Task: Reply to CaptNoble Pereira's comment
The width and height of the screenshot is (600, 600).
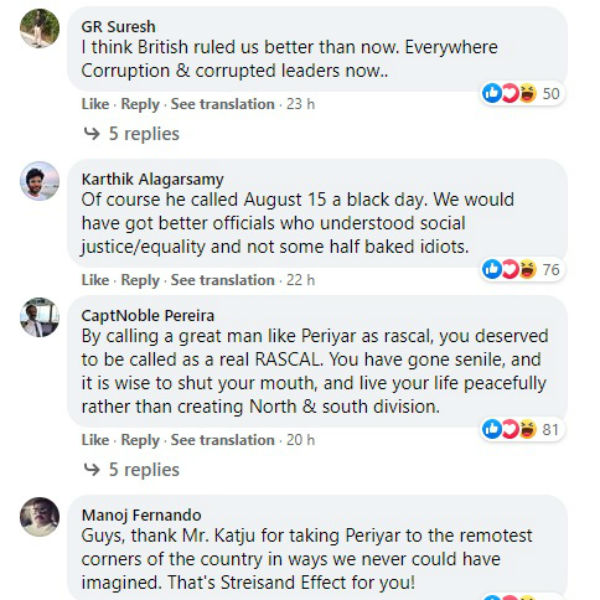Action: pyautogui.click(x=140, y=440)
